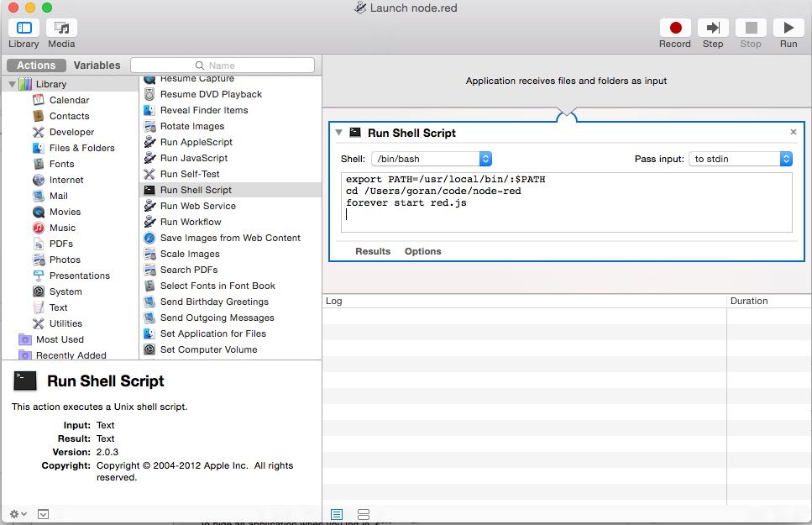Screen dimensions: 812x525
Task: Select the Most Used smart group
Action: click(60, 339)
